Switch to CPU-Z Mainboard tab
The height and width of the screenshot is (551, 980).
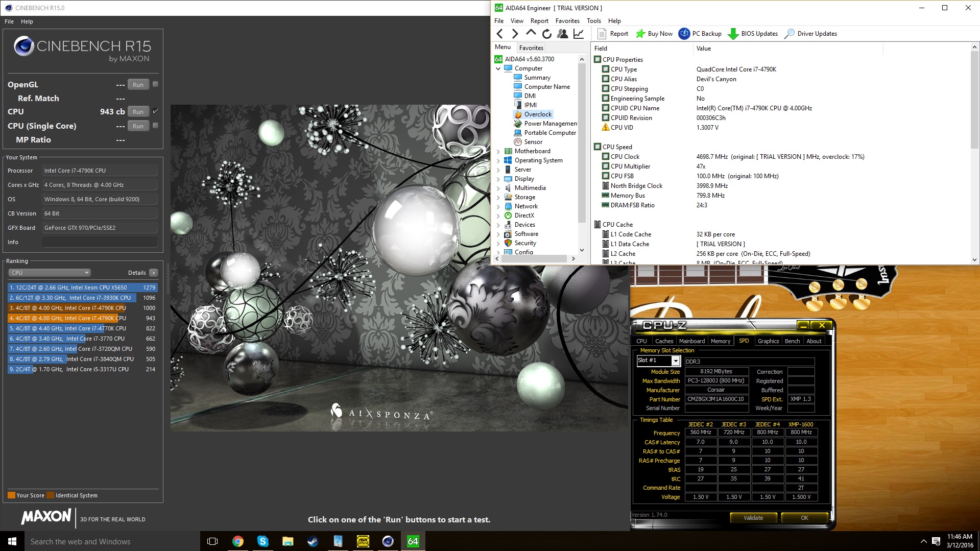(x=692, y=341)
